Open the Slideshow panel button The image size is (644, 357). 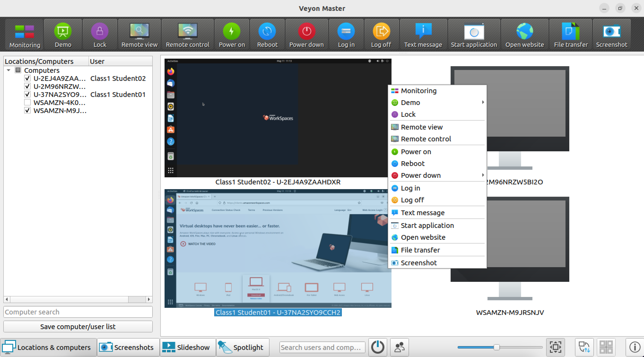click(x=187, y=347)
